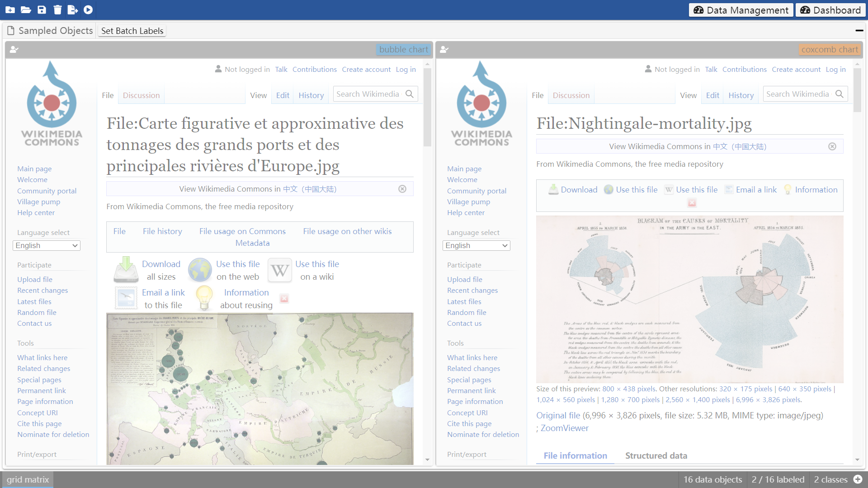Screen dimensions: 868x488
Task: Click Random file in left card sidebar
Action: point(37,312)
